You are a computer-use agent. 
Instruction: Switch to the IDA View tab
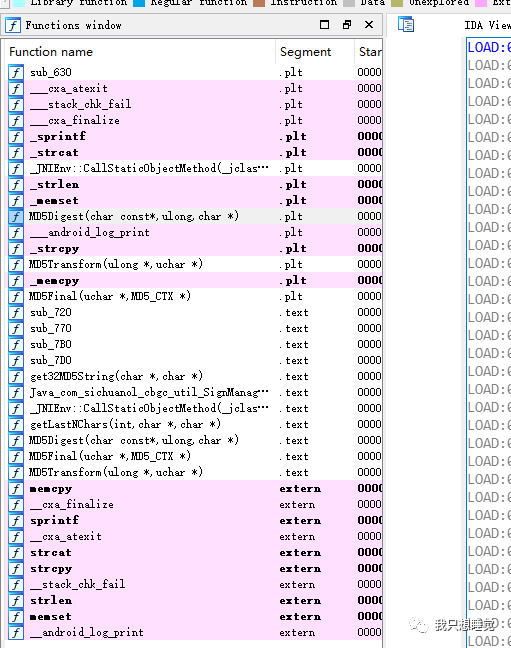tap(487, 25)
